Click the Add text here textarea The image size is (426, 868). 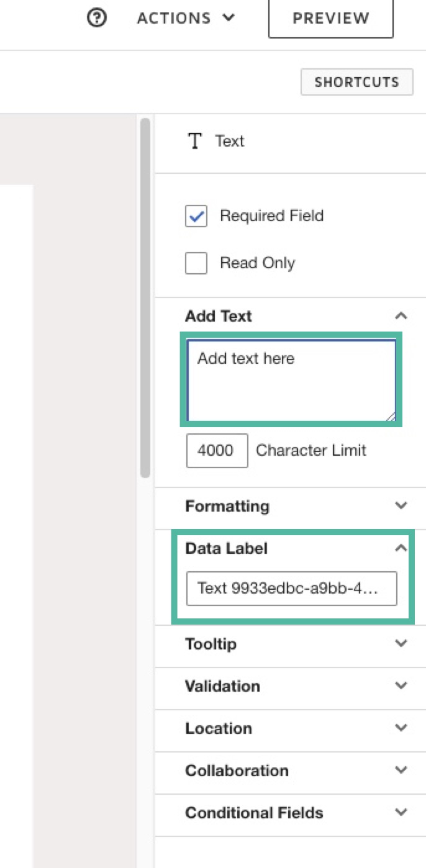pos(291,379)
